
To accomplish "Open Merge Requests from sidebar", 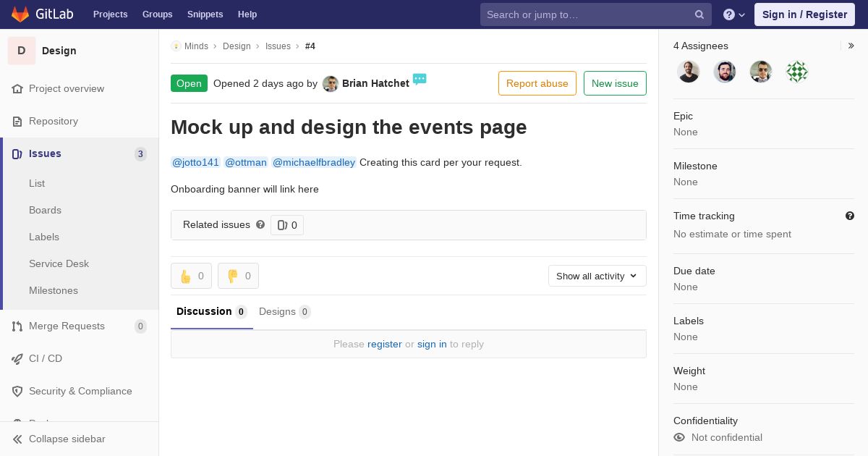I will pos(67,326).
